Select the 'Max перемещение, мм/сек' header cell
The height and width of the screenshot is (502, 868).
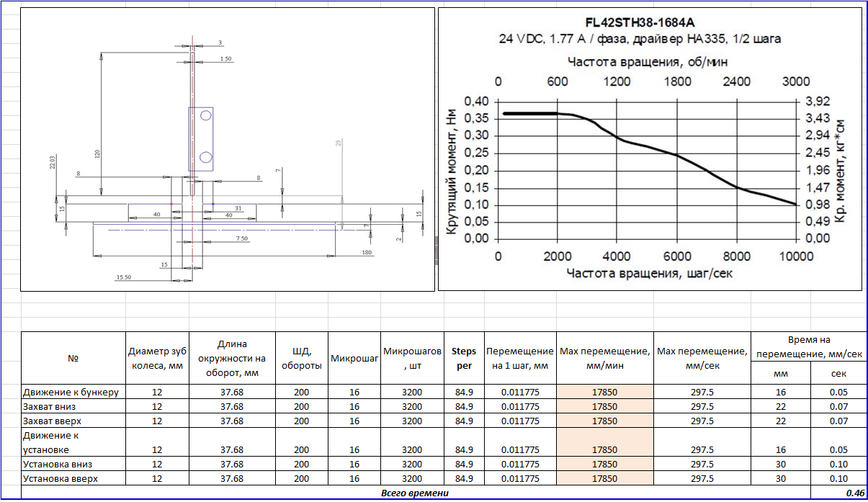702,358
